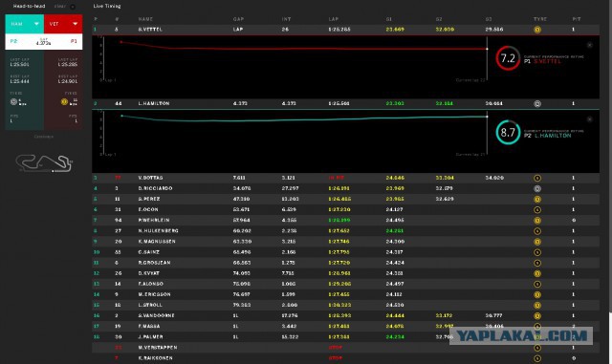
Task: Click the 8.7 performance rating gauge
Action: point(508,133)
